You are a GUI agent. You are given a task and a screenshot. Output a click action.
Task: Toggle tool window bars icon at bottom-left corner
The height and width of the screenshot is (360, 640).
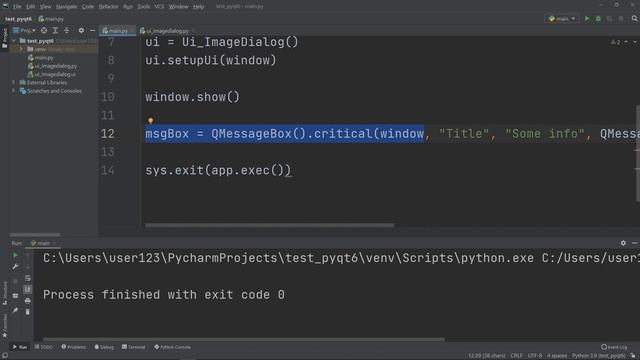(5, 356)
